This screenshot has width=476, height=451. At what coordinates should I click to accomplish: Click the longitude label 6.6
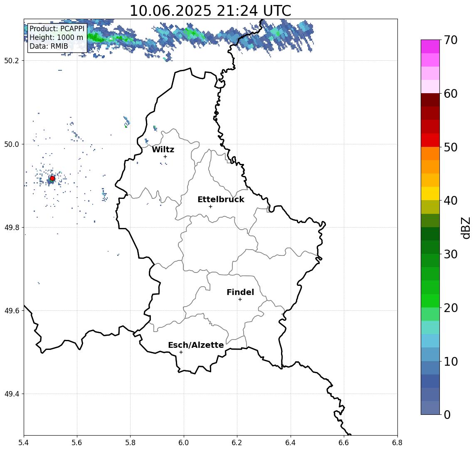tap(344, 443)
